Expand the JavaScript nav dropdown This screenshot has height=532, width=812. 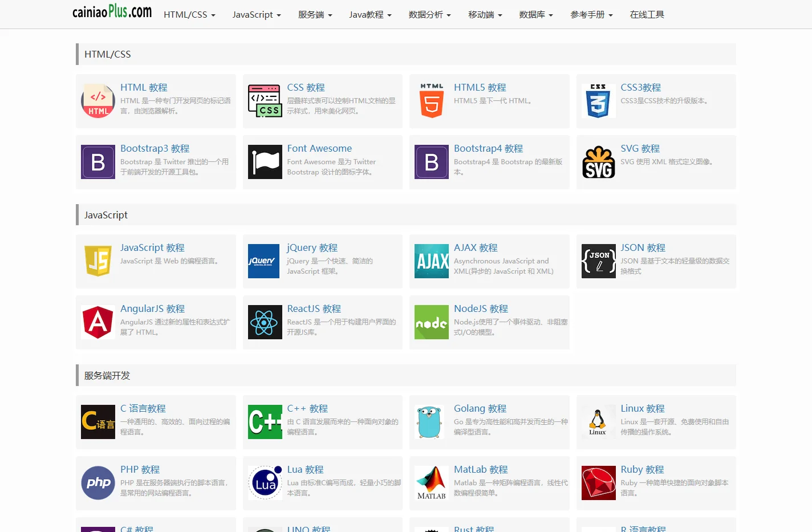click(x=257, y=15)
